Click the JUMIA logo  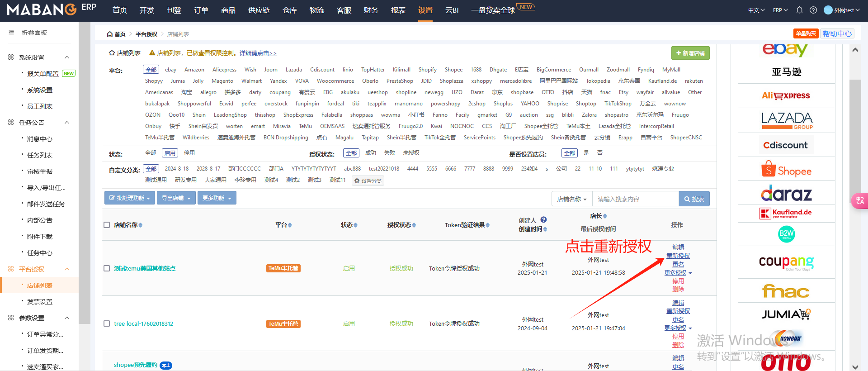point(786,314)
